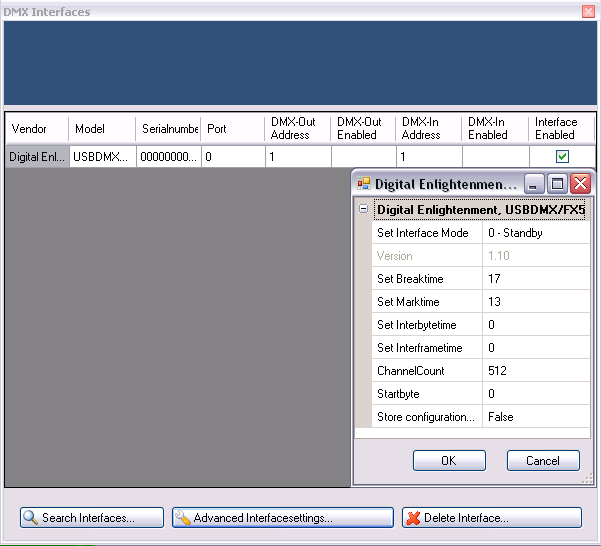Click the Search Interfaces magnifier button
601x546 pixels.
tap(91, 518)
